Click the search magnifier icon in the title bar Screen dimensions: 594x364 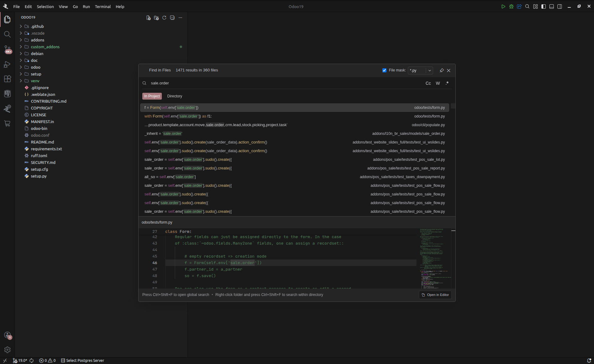pyautogui.click(x=527, y=6)
